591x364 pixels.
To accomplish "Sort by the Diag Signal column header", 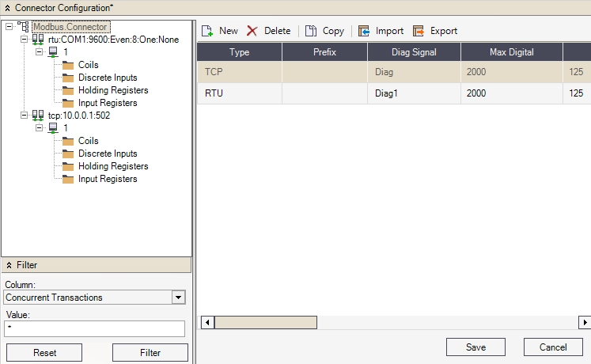I will (x=414, y=52).
